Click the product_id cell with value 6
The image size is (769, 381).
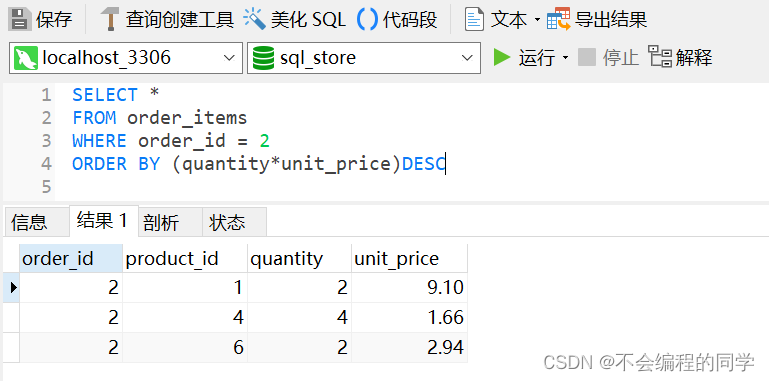pos(185,347)
